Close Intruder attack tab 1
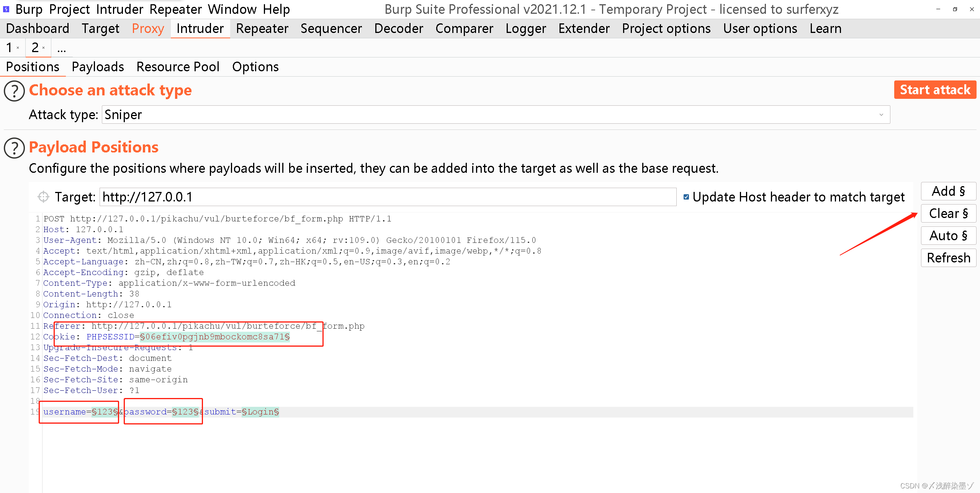 coord(18,48)
